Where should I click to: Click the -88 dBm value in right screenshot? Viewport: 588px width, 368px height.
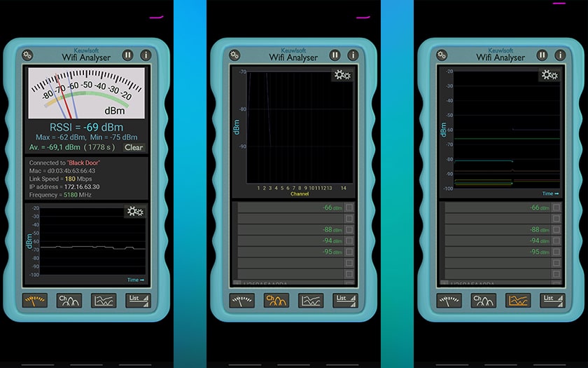(x=540, y=229)
